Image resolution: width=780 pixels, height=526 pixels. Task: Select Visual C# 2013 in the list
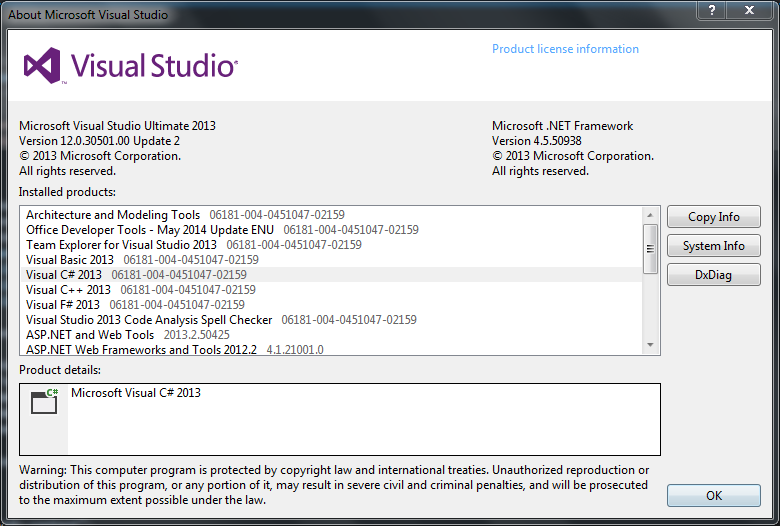coord(331,275)
